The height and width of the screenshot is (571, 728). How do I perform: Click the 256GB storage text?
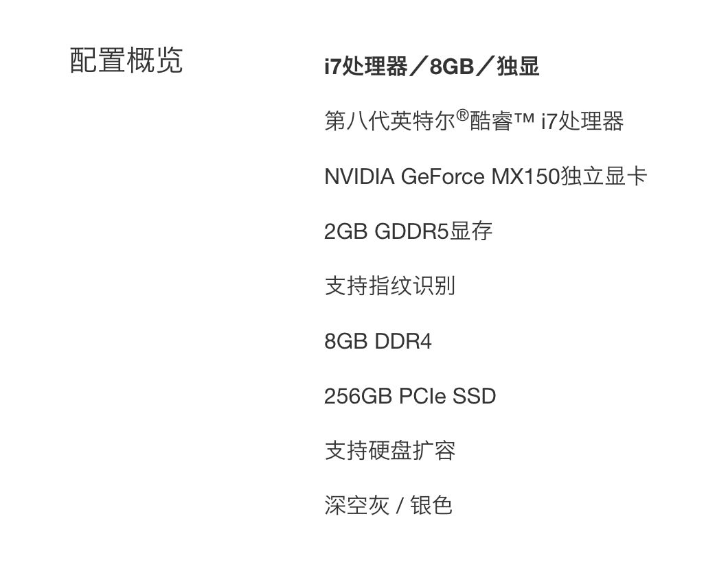tap(358, 396)
